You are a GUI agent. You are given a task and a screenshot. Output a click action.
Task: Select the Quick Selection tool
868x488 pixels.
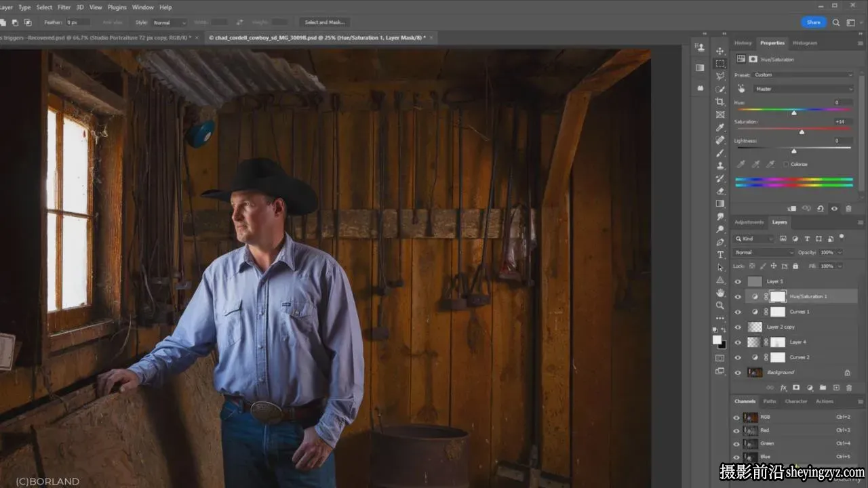(x=720, y=89)
